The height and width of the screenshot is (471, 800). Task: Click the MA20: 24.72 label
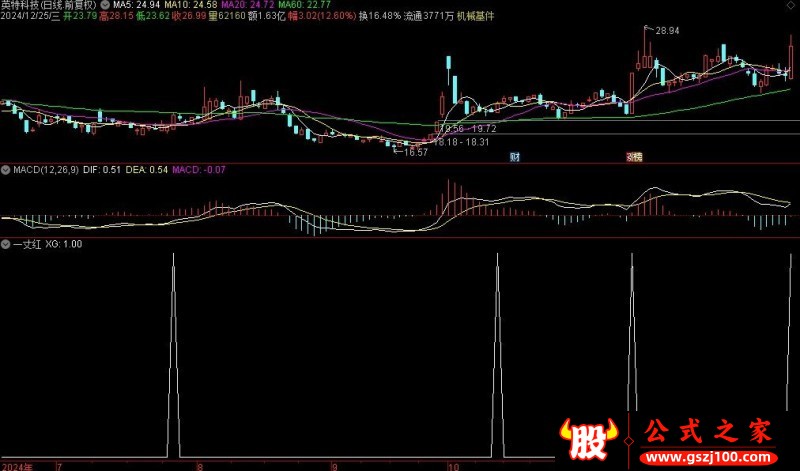click(248, 5)
